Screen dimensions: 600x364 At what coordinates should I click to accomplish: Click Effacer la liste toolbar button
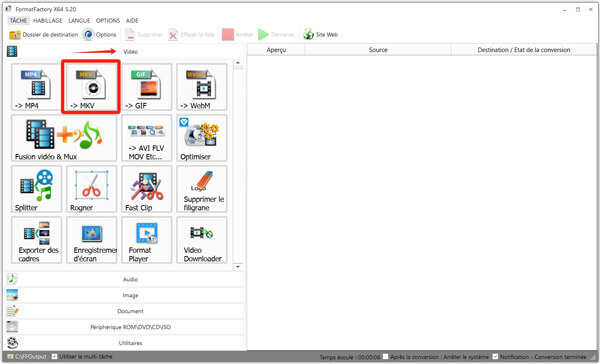coord(191,35)
